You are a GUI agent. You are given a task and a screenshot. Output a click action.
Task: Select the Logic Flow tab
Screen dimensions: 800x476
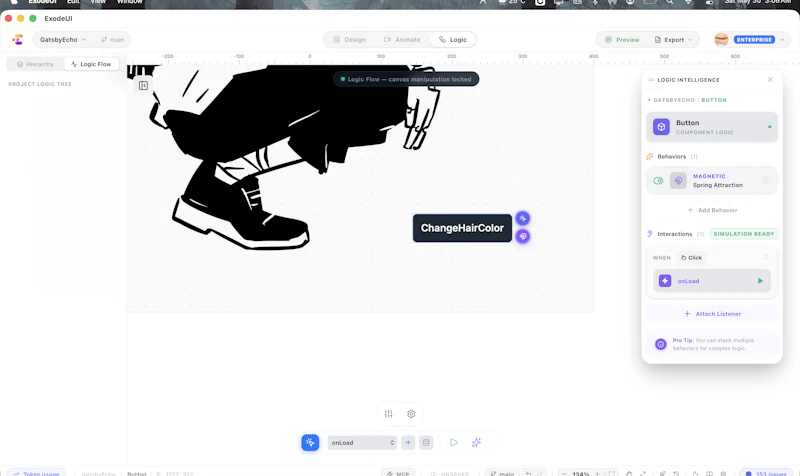pyautogui.click(x=91, y=64)
